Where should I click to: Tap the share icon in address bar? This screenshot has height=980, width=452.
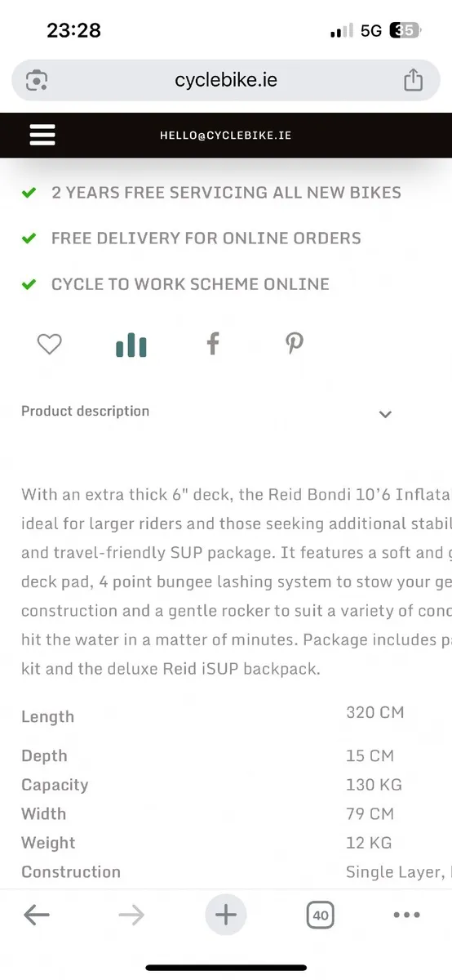pyautogui.click(x=414, y=80)
